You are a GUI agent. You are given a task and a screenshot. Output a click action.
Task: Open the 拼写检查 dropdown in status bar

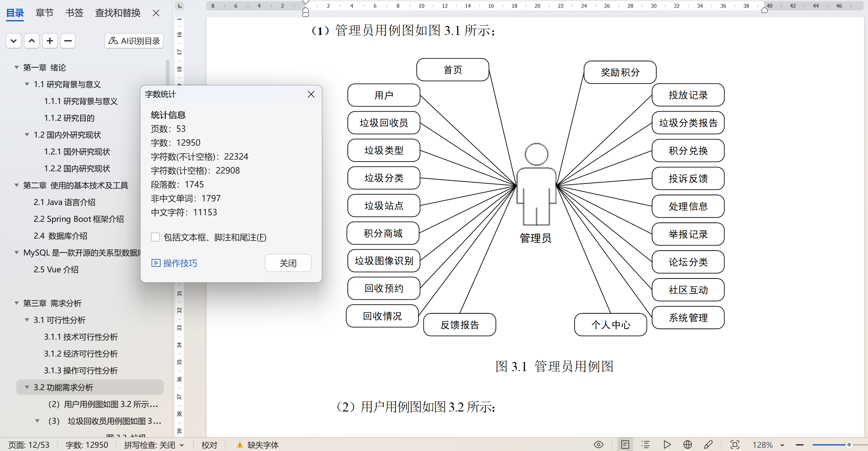[182, 445]
